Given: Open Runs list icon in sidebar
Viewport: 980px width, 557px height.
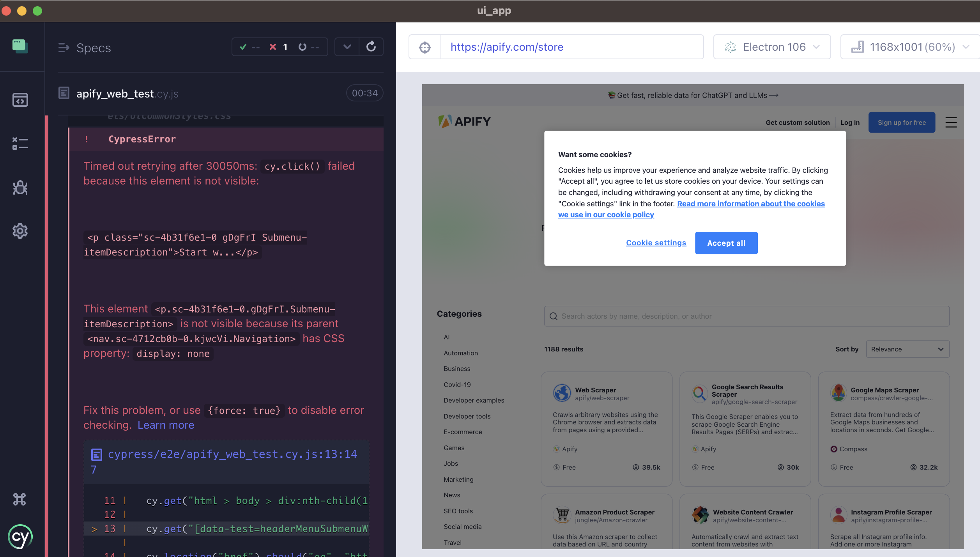Looking at the screenshot, I should pos(20,144).
